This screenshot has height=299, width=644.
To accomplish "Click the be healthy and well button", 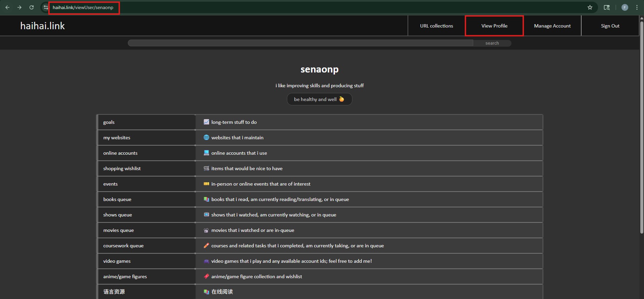I will point(319,99).
